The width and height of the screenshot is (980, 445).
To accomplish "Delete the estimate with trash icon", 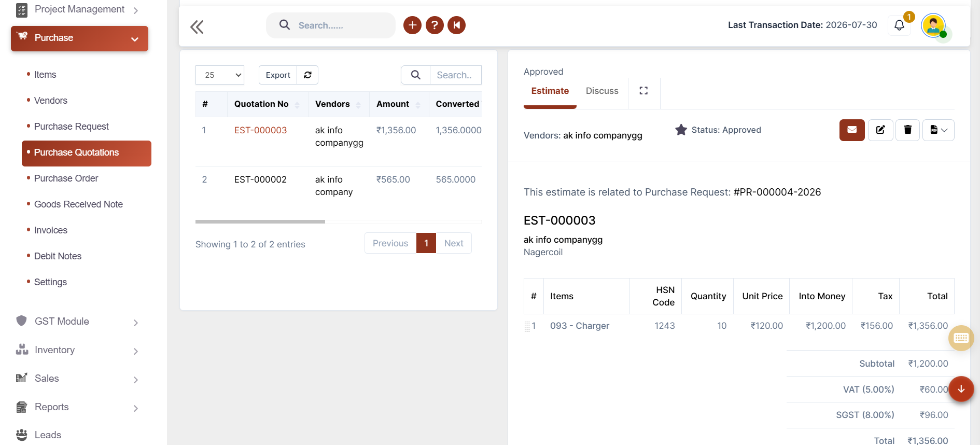I will click(x=907, y=130).
